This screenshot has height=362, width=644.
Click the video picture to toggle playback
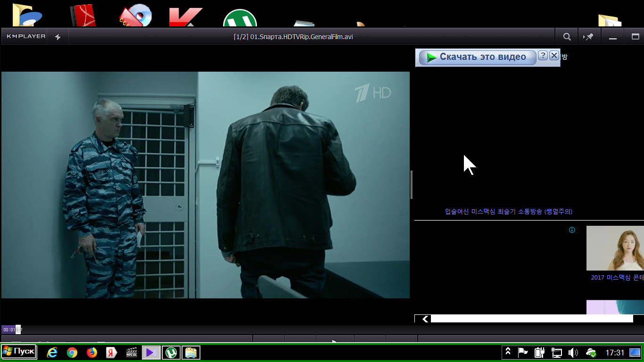coord(206,185)
